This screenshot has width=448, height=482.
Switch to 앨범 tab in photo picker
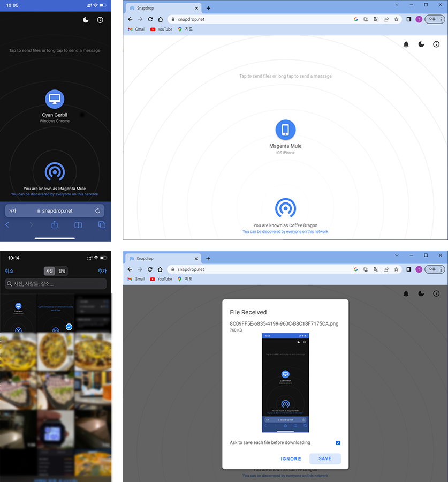tap(62, 271)
